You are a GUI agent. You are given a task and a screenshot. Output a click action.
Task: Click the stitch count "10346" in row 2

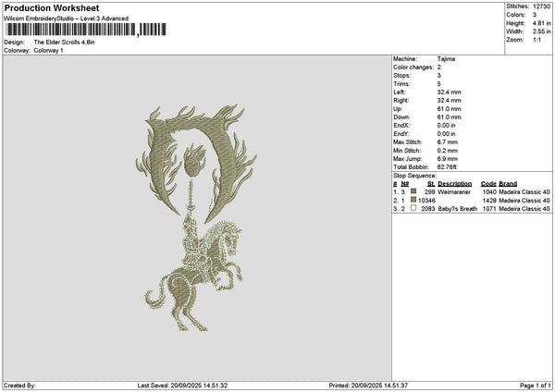[426, 201]
